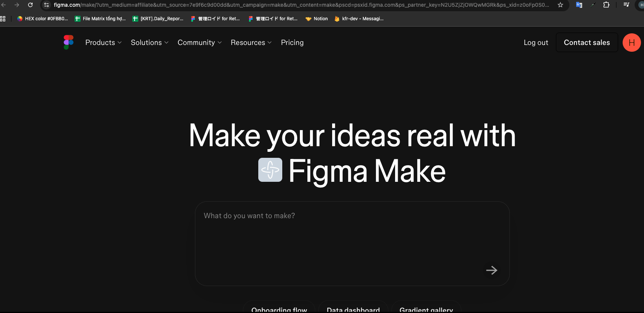Click the Log out link
This screenshot has height=313, width=644.
pyautogui.click(x=536, y=43)
